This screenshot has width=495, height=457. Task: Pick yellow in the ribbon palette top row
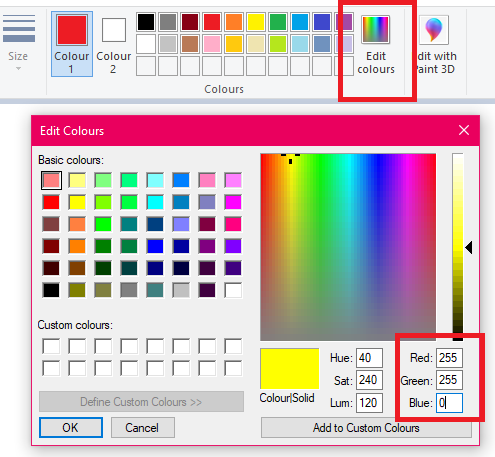[x=256, y=22]
